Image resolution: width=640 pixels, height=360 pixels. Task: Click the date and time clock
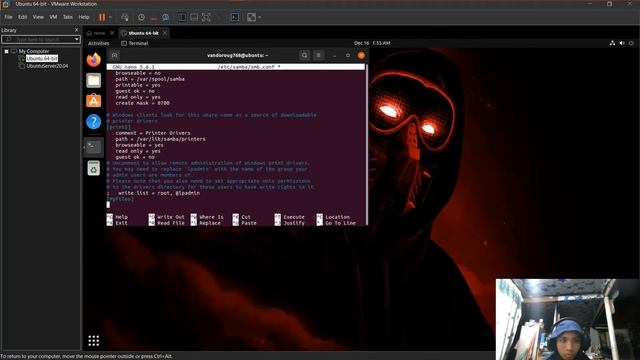pyautogui.click(x=372, y=43)
